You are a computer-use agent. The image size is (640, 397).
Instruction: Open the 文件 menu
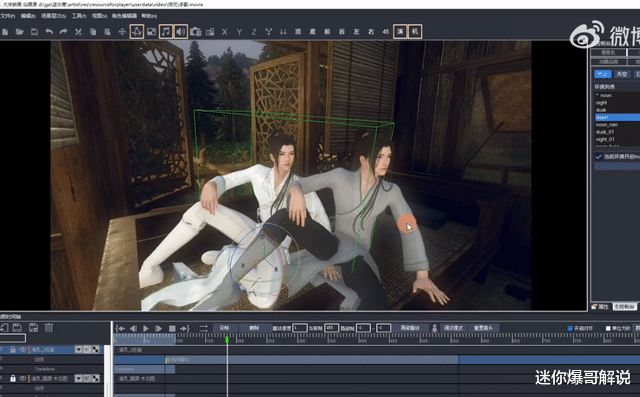tap(7, 16)
